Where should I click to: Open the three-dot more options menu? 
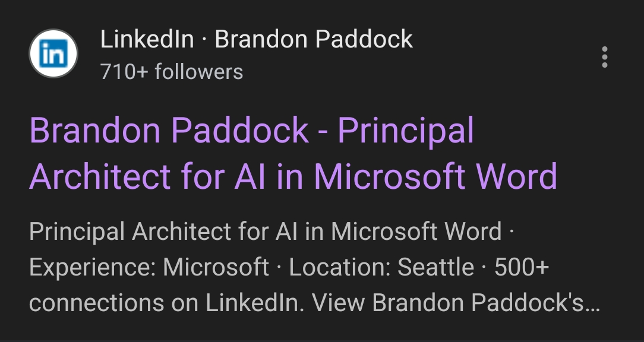[x=604, y=57]
